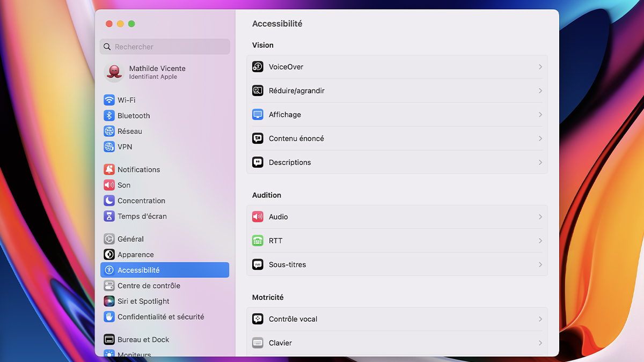Click the RTT row chevron
The height and width of the screenshot is (362, 644).
pyautogui.click(x=540, y=241)
